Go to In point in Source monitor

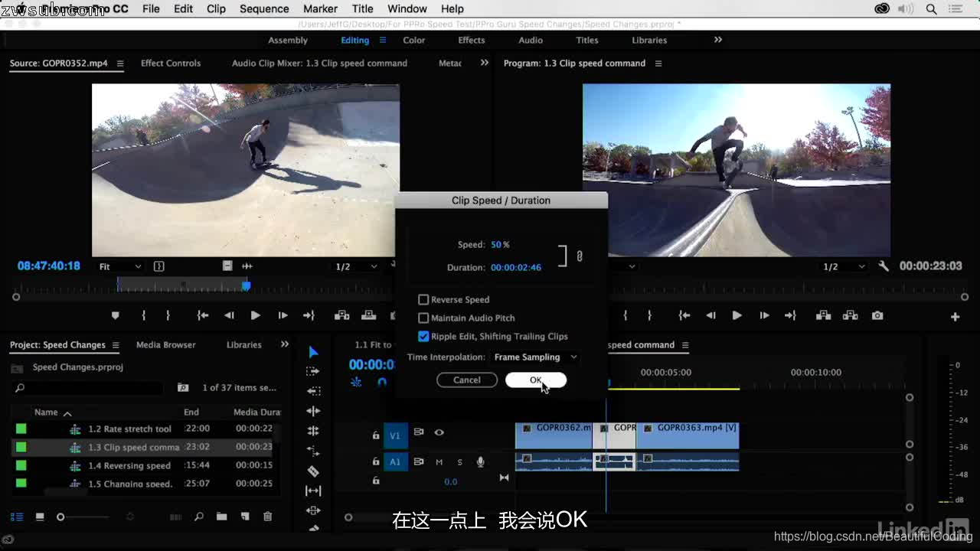click(203, 315)
